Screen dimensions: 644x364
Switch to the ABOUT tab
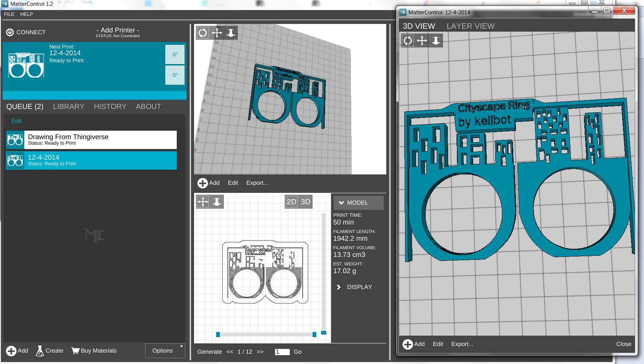click(x=148, y=107)
